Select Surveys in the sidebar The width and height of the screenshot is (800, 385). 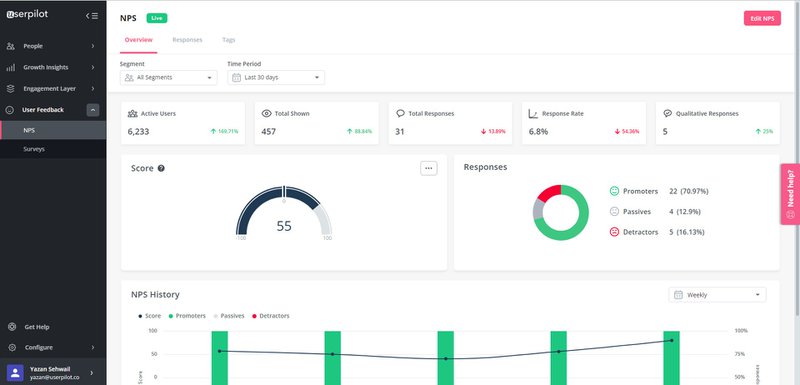click(53, 149)
